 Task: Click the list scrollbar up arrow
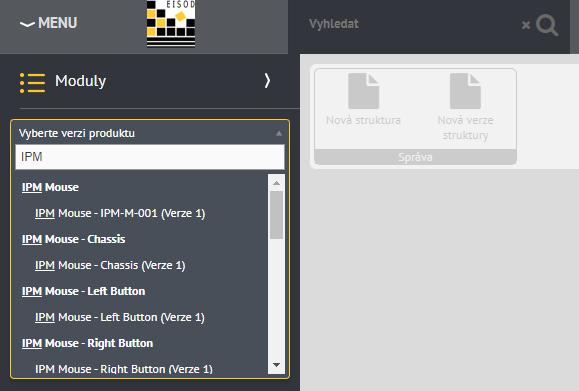(x=276, y=183)
